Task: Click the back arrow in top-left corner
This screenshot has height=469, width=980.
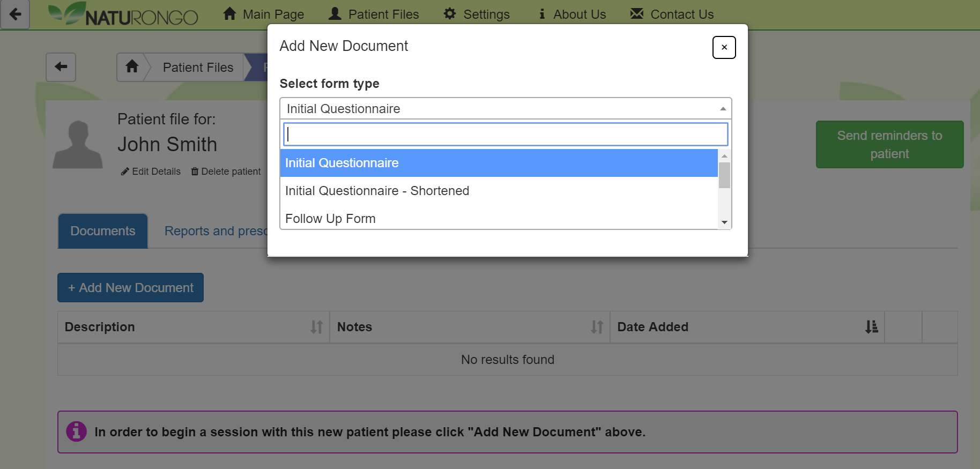Action: 15,14
